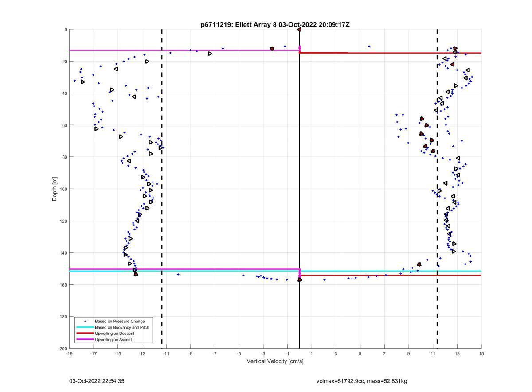Click x-axis tick label '13'

[457, 354]
